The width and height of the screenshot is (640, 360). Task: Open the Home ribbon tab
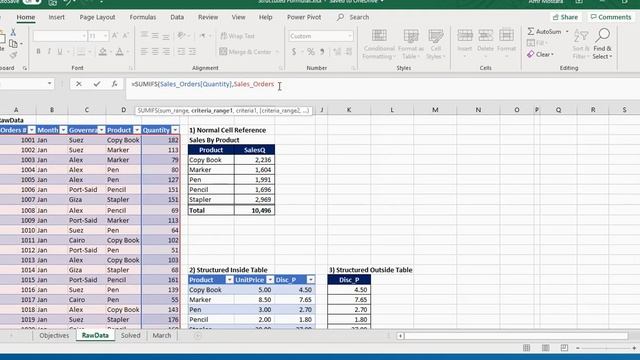pyautogui.click(x=26, y=17)
